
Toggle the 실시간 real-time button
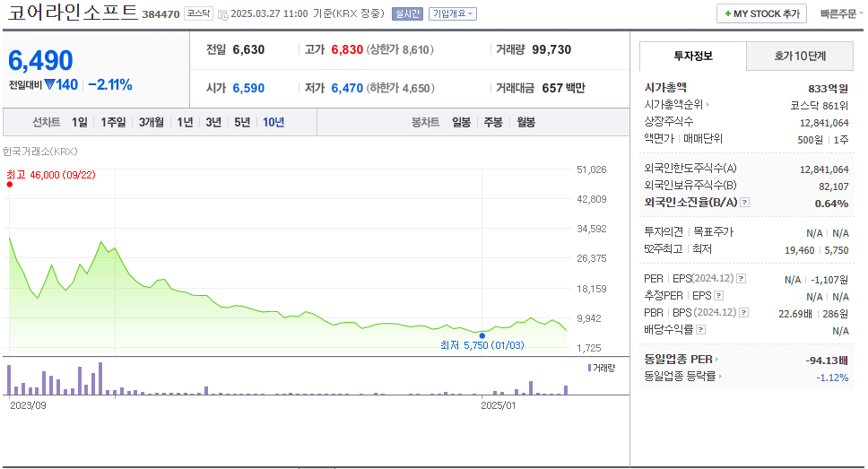407,13
